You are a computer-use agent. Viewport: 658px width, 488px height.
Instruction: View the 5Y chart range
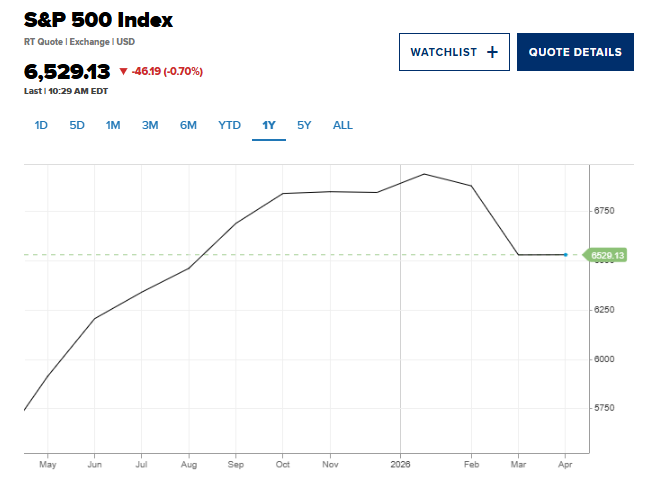pyautogui.click(x=304, y=125)
